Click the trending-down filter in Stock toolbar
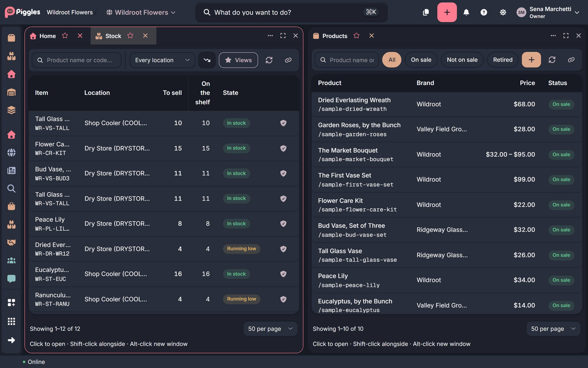Viewport: 588px width, 368px height. click(207, 60)
